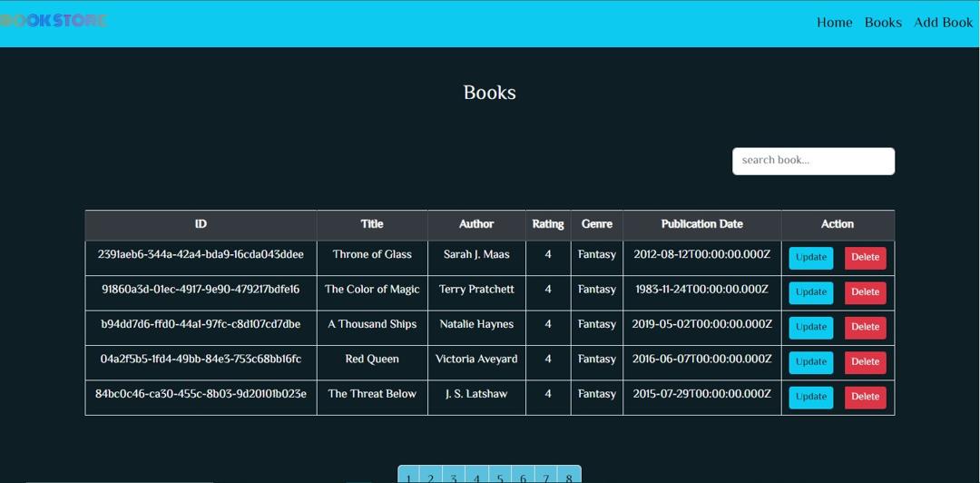Click the Author column header

click(476, 224)
